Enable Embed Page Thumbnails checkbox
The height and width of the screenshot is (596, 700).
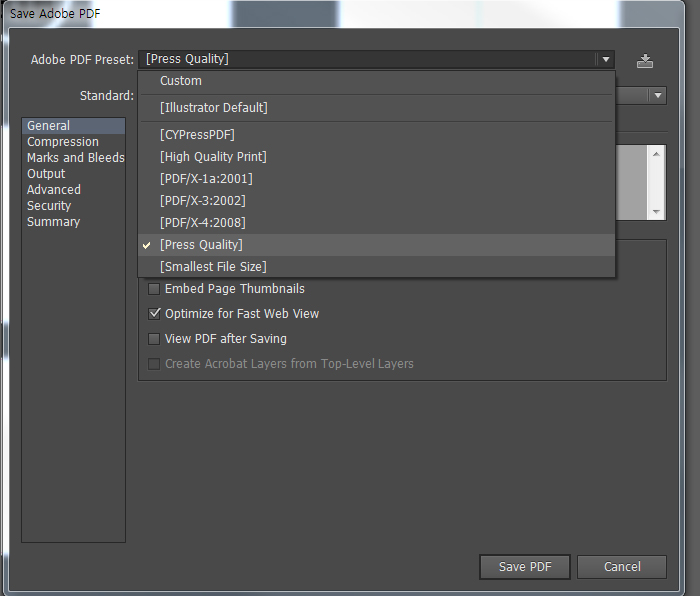[154, 289]
